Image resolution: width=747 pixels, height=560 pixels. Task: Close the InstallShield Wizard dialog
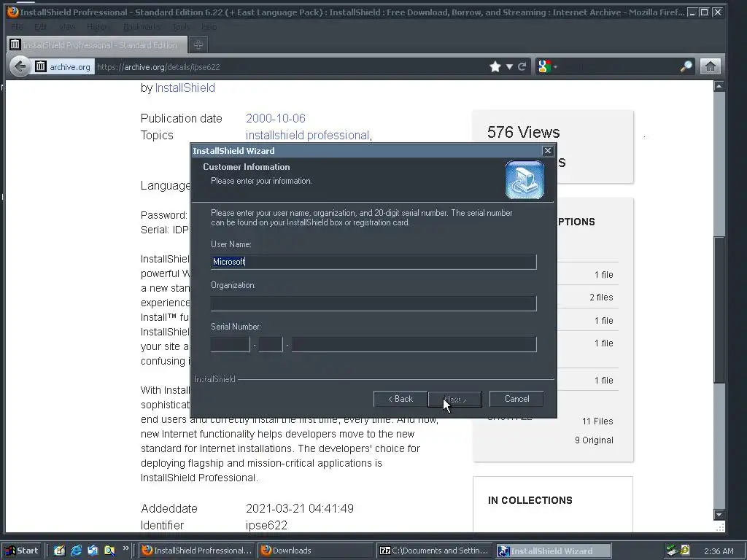548,151
